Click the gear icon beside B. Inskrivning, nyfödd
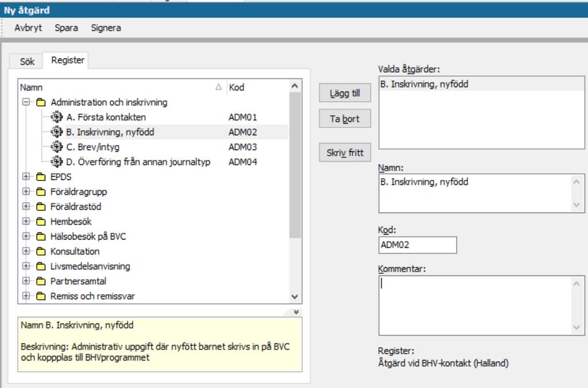 (x=57, y=132)
